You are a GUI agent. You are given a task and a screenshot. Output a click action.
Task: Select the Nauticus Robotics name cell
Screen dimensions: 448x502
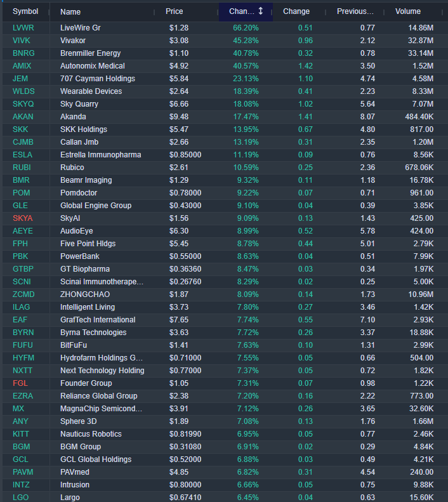coord(91,434)
